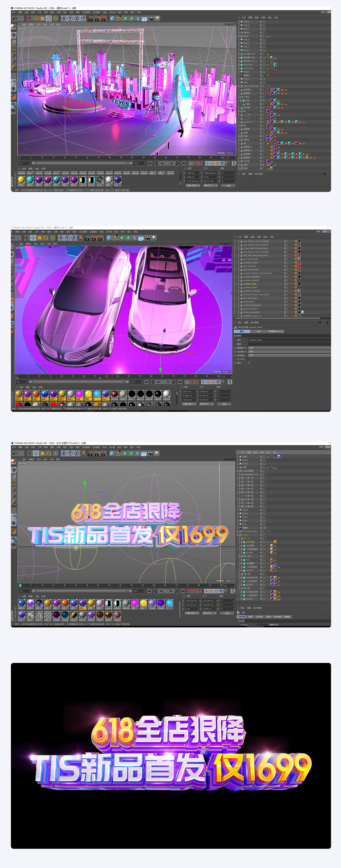Play the animation forward in the top window
The image size is (341, 868).
click(x=167, y=163)
